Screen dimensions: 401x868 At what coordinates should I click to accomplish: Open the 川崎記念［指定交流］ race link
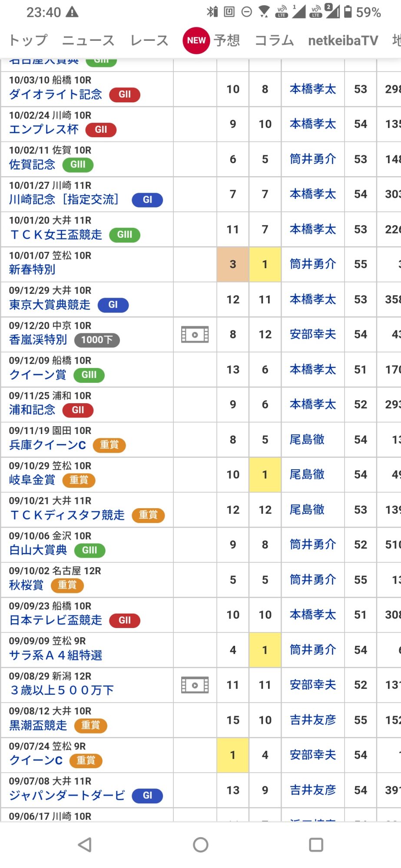63,200
